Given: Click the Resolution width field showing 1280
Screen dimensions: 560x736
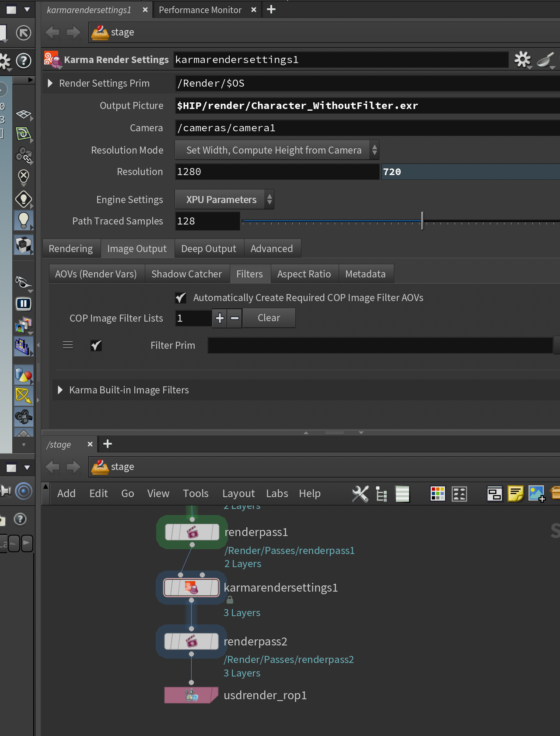Looking at the screenshot, I should point(277,172).
